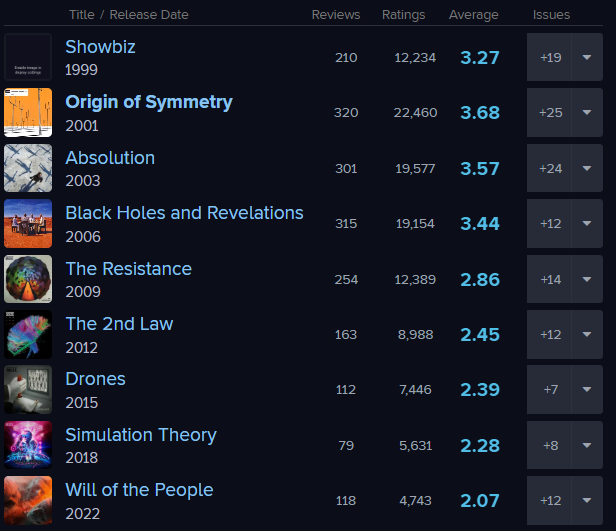Image resolution: width=616 pixels, height=531 pixels.
Task: Click +25 issues button for Origin of Symmetry
Action: click(549, 112)
